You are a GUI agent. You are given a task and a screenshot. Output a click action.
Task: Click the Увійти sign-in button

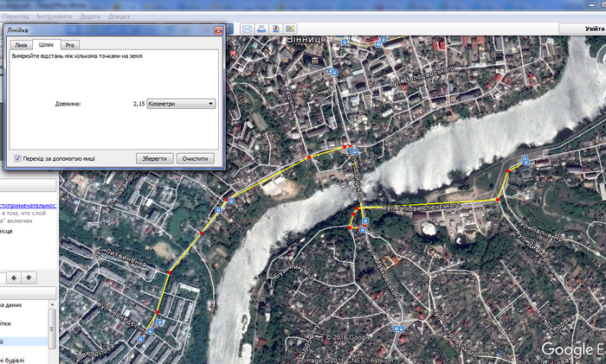click(583, 29)
